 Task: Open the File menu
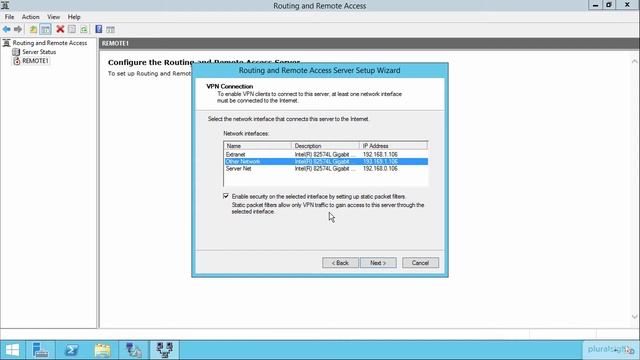[x=9, y=17]
